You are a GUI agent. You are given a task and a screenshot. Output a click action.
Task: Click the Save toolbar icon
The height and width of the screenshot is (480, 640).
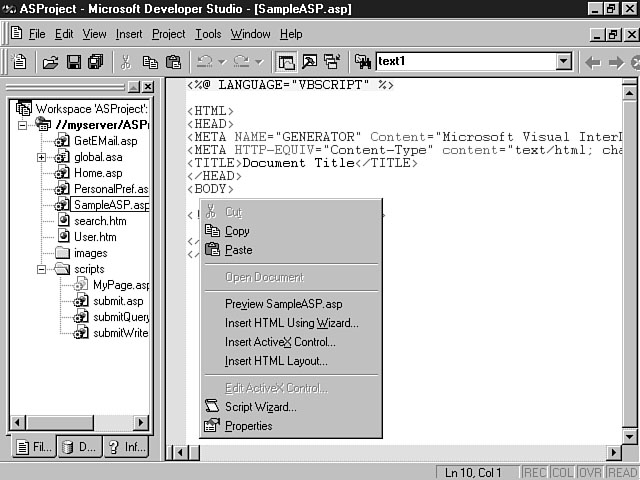73,62
